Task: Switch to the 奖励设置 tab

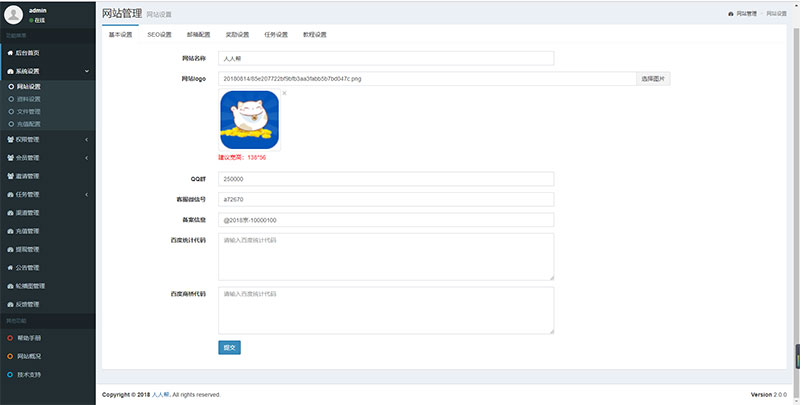Action: [237, 34]
